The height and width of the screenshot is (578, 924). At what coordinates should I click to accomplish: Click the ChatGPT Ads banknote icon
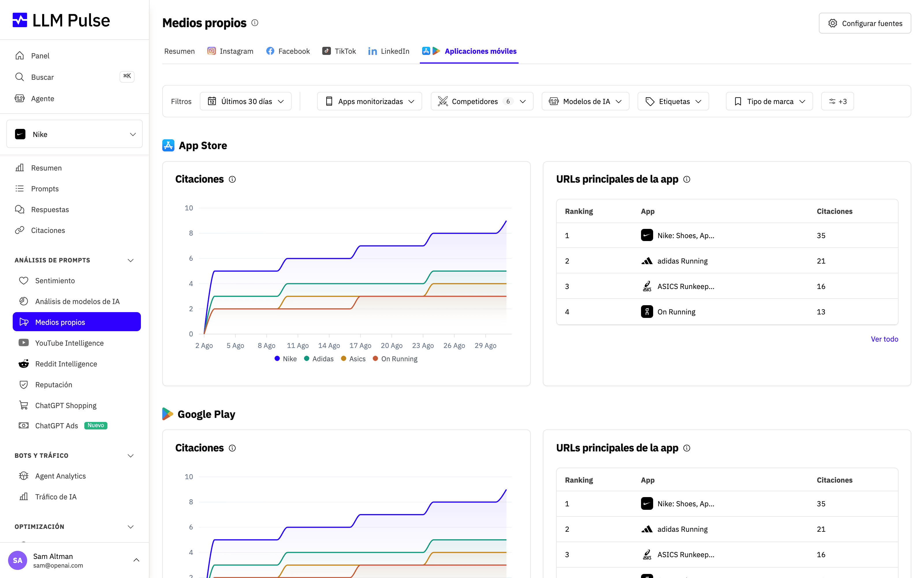[x=24, y=425]
